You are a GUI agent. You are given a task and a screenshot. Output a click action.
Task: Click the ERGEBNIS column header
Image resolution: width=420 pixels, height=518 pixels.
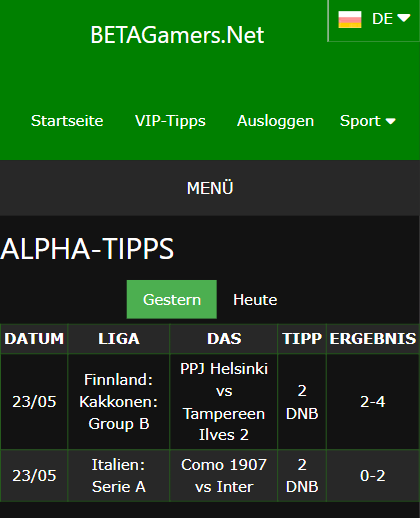tap(373, 339)
